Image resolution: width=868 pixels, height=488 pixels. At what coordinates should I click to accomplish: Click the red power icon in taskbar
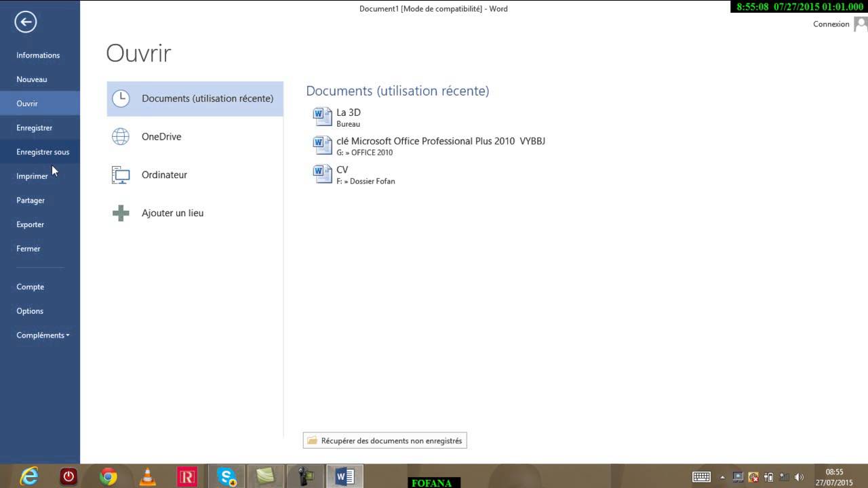[x=68, y=476]
